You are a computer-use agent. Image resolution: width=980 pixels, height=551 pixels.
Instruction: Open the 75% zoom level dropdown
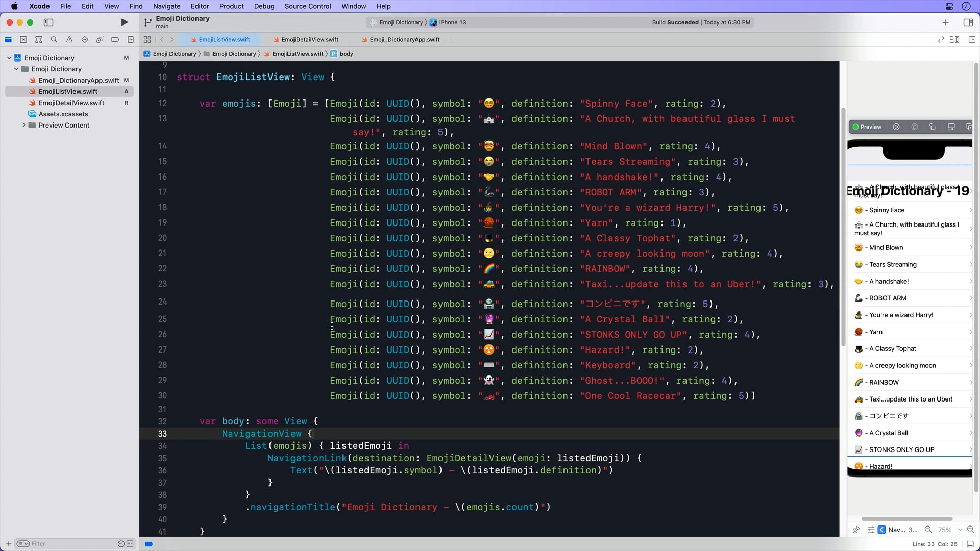pyautogui.click(x=949, y=530)
